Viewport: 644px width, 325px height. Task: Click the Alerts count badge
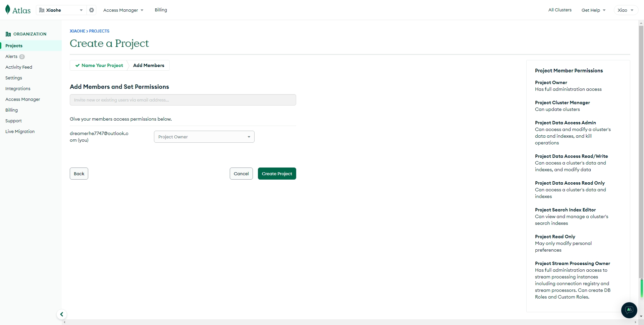[x=22, y=57]
